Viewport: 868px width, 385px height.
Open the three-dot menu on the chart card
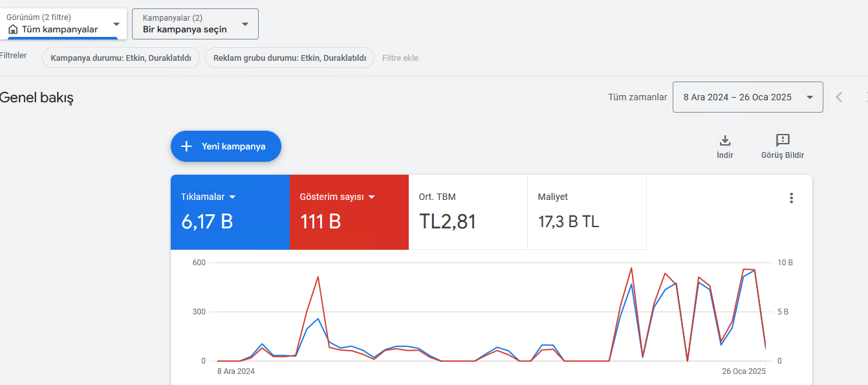click(791, 198)
